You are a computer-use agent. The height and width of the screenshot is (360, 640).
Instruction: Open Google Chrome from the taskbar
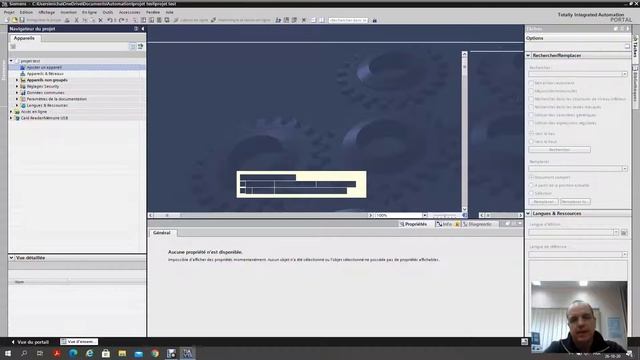coord(155,353)
